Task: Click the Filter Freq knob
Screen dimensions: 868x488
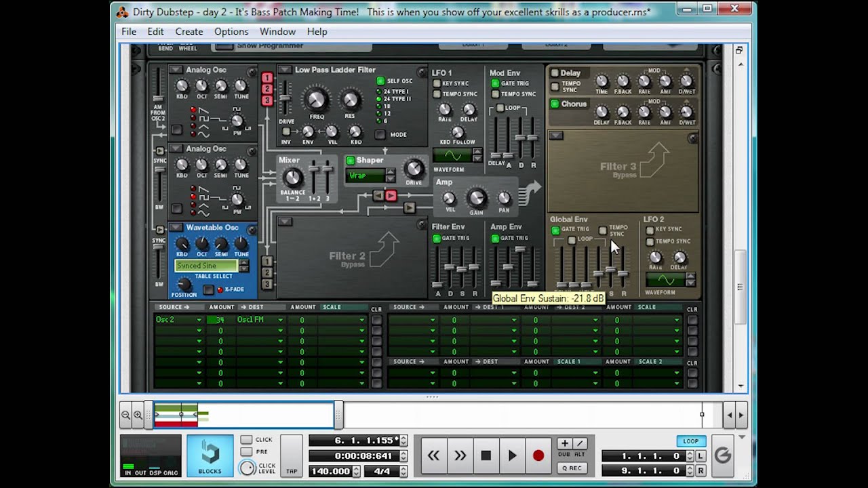Action: pyautogui.click(x=317, y=100)
